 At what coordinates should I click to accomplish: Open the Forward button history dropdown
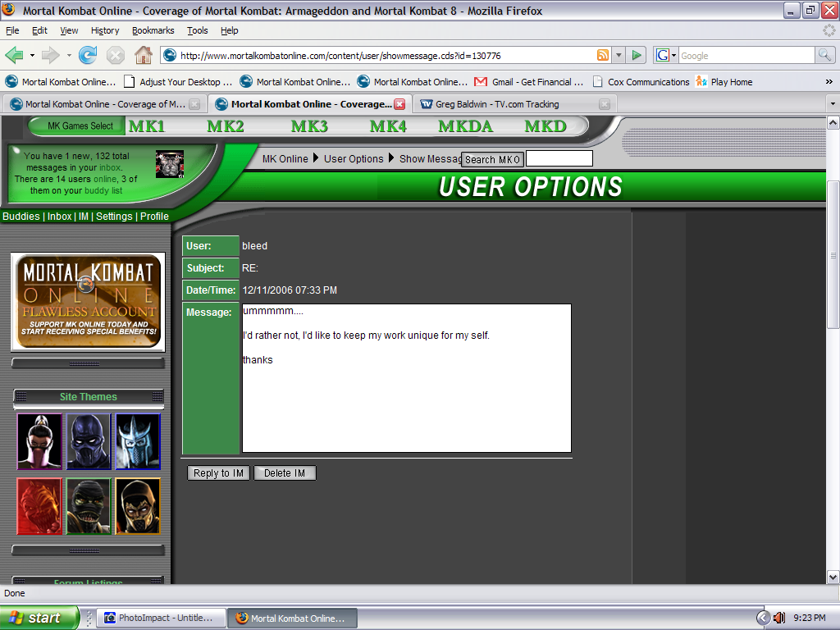pyautogui.click(x=69, y=55)
